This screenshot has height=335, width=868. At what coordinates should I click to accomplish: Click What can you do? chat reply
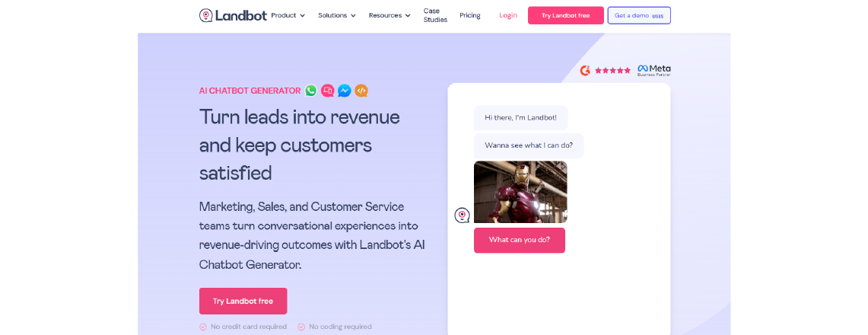(x=520, y=241)
